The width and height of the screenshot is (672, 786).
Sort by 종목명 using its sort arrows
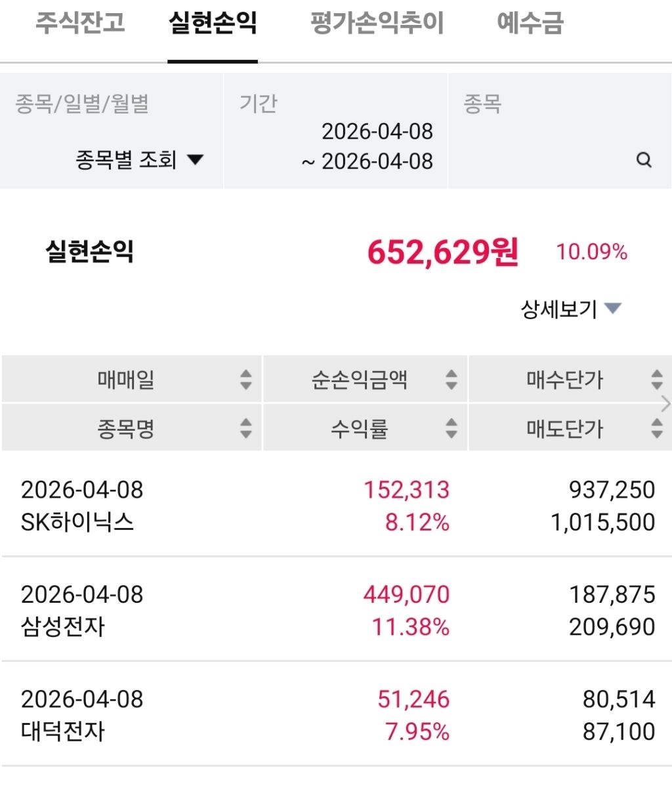(245, 429)
